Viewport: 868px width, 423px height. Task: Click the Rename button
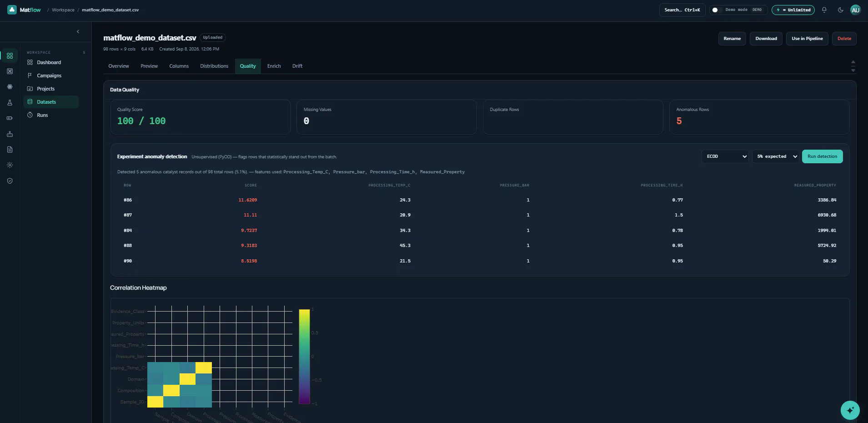coord(732,39)
